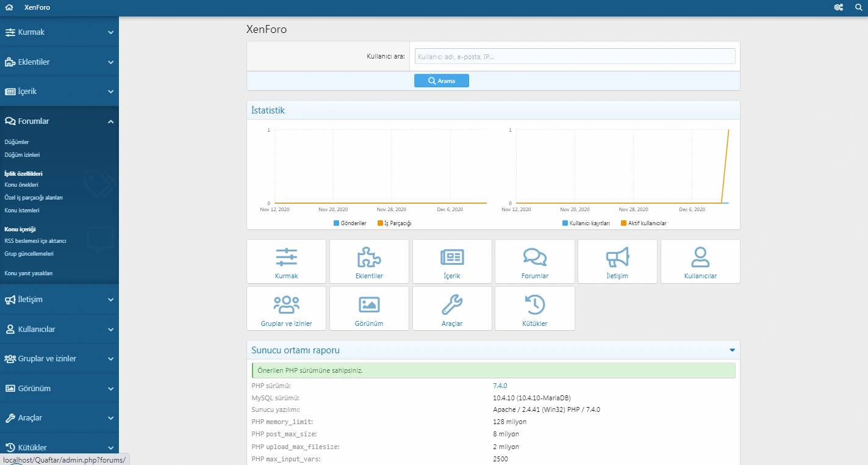This screenshot has width=868, height=465.
Task: Open the İçerik dashboard tile
Action: [452, 262]
